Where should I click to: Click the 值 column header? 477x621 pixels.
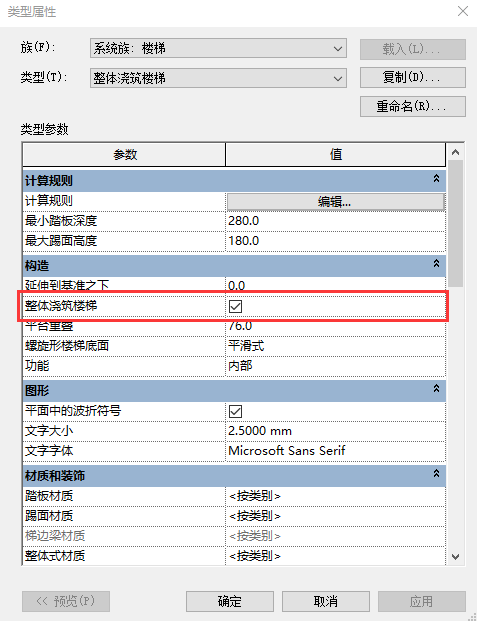click(336, 154)
